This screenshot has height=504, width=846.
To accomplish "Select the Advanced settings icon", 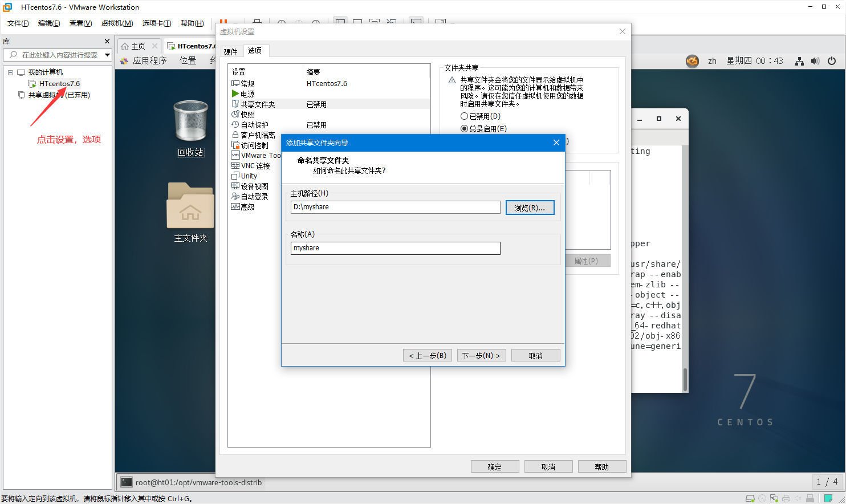I will coord(235,206).
